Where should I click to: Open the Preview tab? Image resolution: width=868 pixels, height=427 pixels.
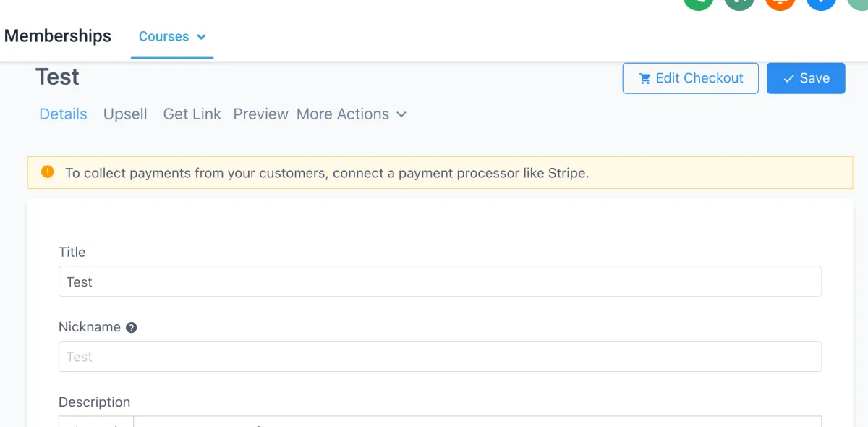pos(261,114)
